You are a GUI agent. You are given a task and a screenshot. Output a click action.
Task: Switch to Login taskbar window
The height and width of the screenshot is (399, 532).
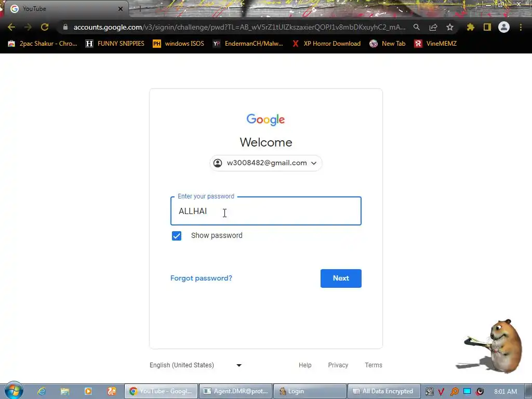pos(310,391)
